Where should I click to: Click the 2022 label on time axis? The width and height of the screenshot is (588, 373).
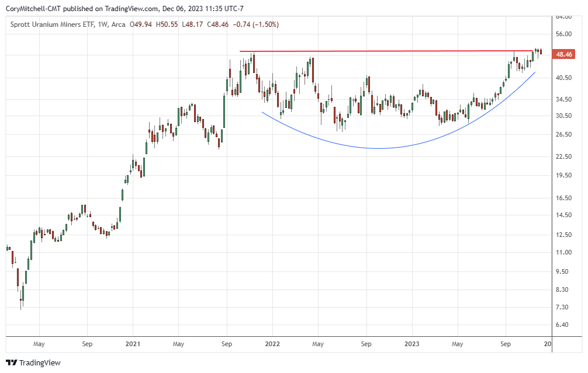coord(272,344)
